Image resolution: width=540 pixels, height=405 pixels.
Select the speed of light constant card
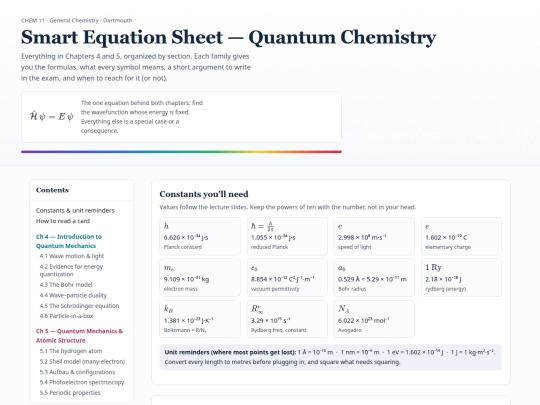(374, 236)
